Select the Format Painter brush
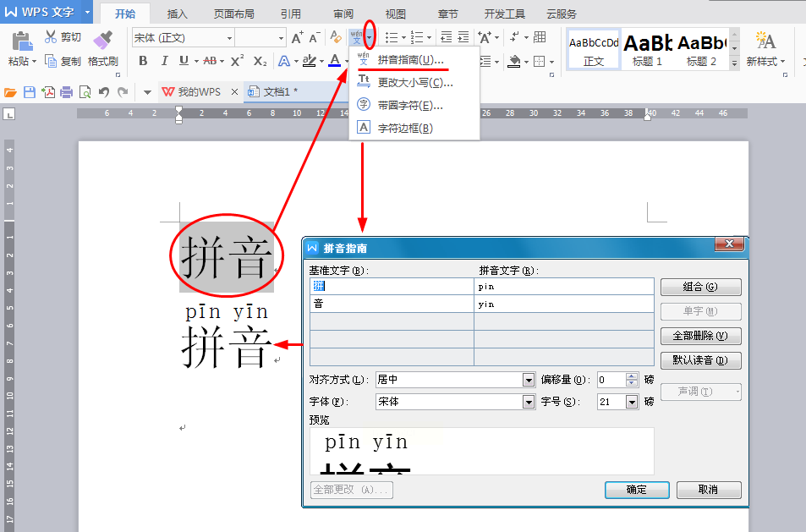 pyautogui.click(x=103, y=40)
